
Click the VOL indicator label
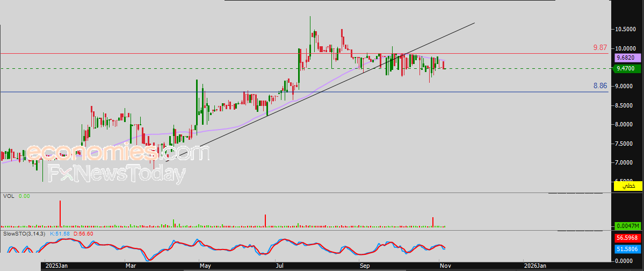pyautogui.click(x=9, y=196)
